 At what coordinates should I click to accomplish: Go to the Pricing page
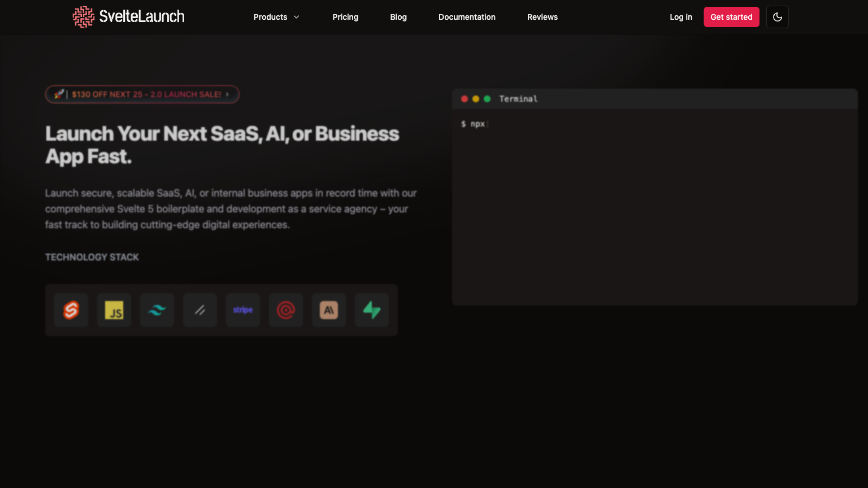click(345, 17)
